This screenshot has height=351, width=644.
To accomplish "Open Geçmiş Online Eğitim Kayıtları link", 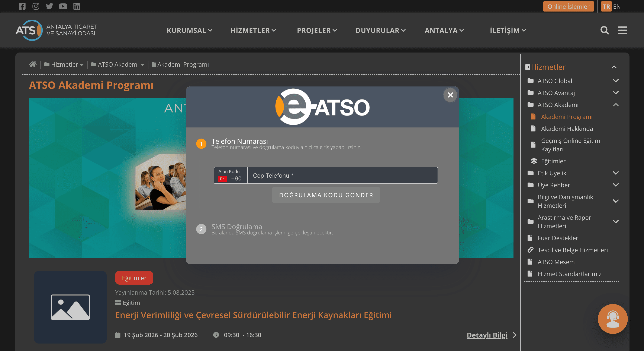I will point(570,145).
